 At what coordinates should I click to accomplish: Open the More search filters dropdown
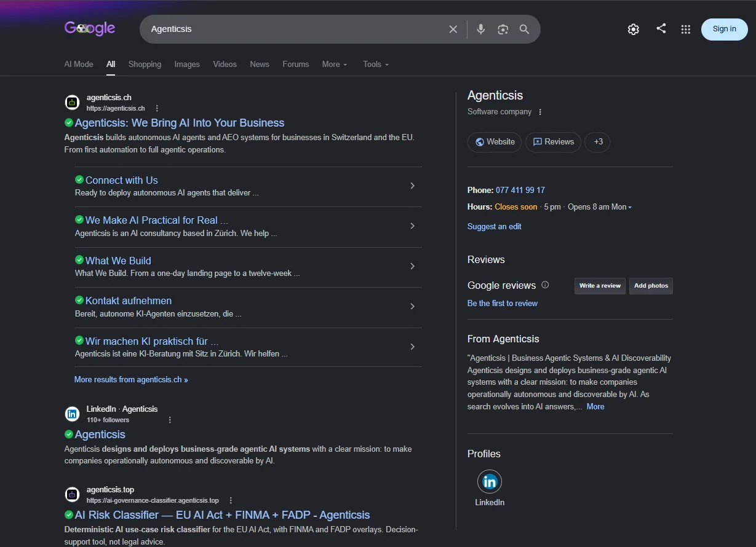(335, 64)
